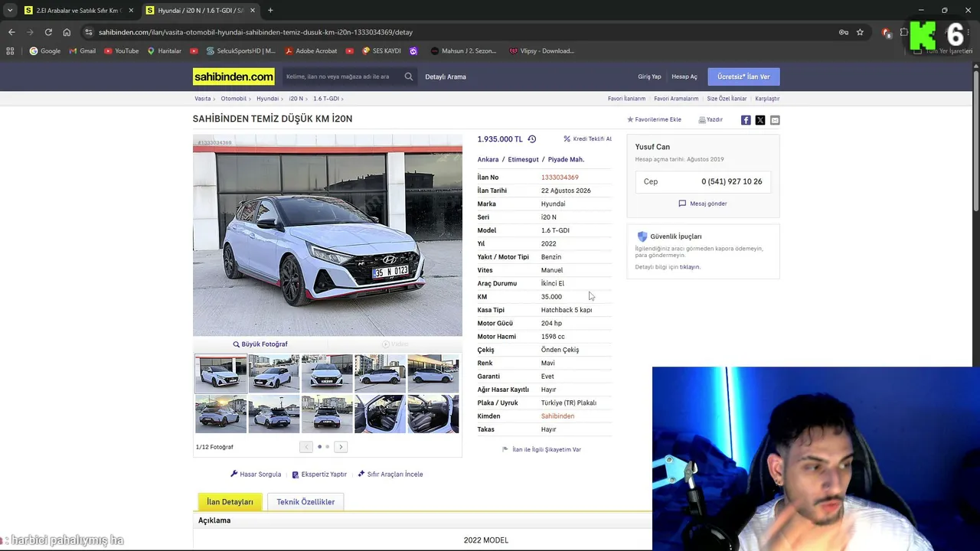Open Favori İlanlarım
The height and width of the screenshot is (551, 980).
click(x=626, y=99)
